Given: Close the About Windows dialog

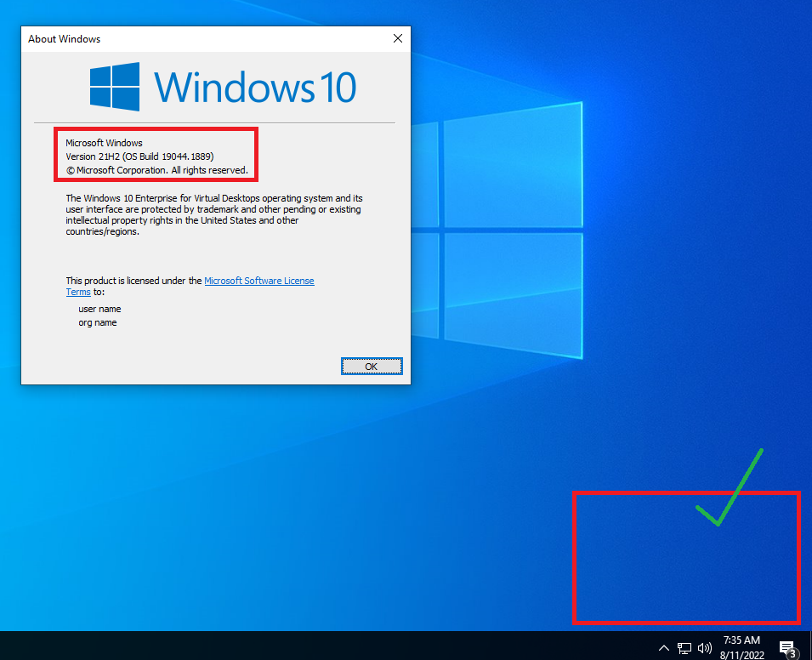Looking at the screenshot, I should pos(397,38).
